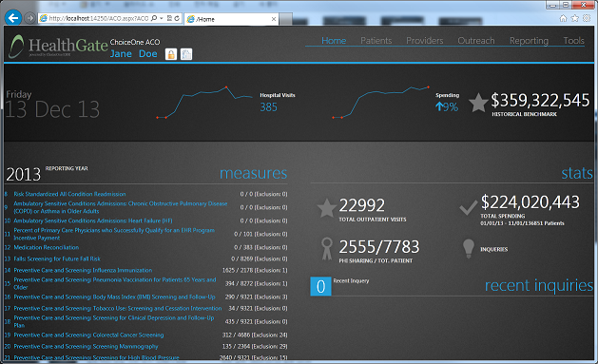Expand the address bar search dropdown arrow
Viewport: 598px width, 364px height.
point(162,18)
